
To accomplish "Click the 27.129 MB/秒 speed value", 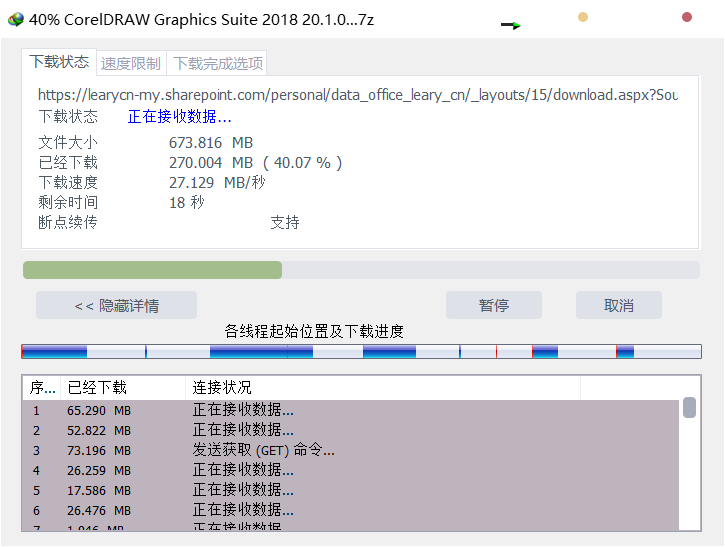I will click(x=217, y=183).
